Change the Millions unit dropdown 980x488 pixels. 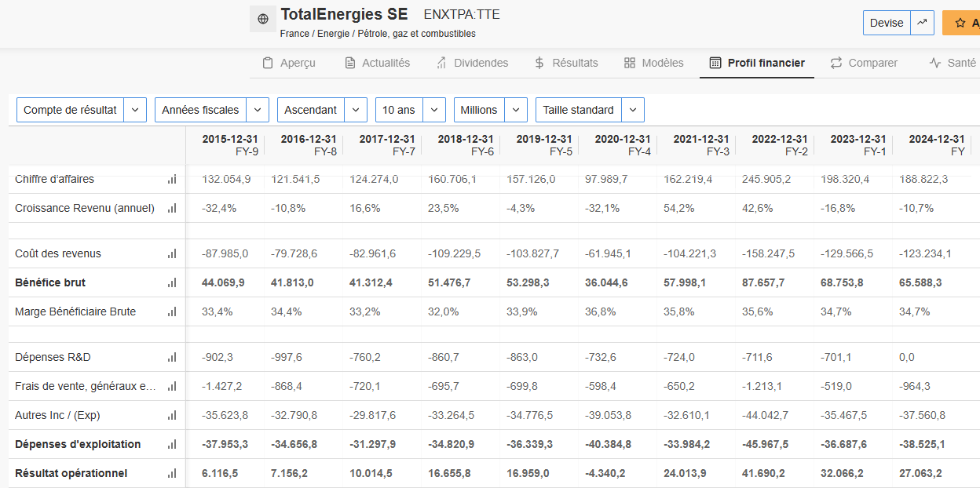[491, 110]
